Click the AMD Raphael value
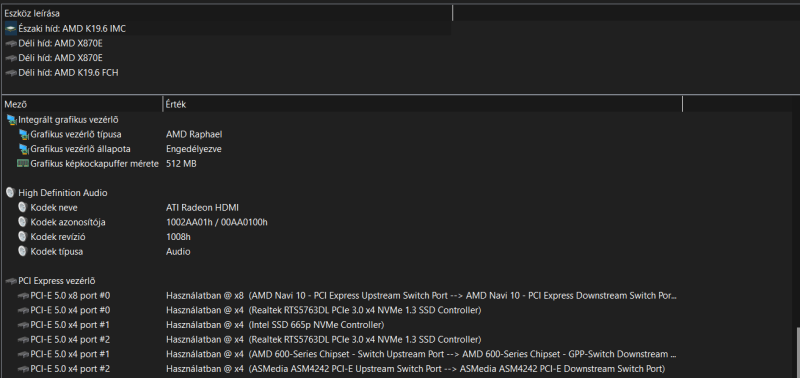The width and height of the screenshot is (800, 378). tap(194, 135)
